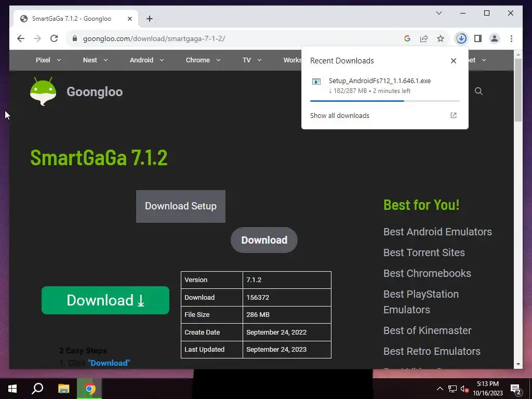Viewport: 532px width, 399px height.
Task: Open the notification center icon
Action: [x=516, y=389]
